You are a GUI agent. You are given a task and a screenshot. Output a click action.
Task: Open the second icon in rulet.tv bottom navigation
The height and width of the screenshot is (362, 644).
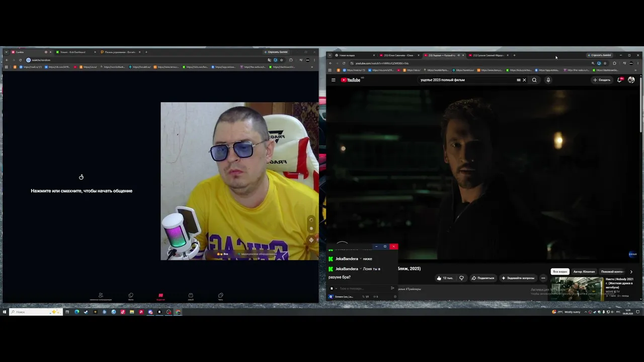click(x=131, y=296)
